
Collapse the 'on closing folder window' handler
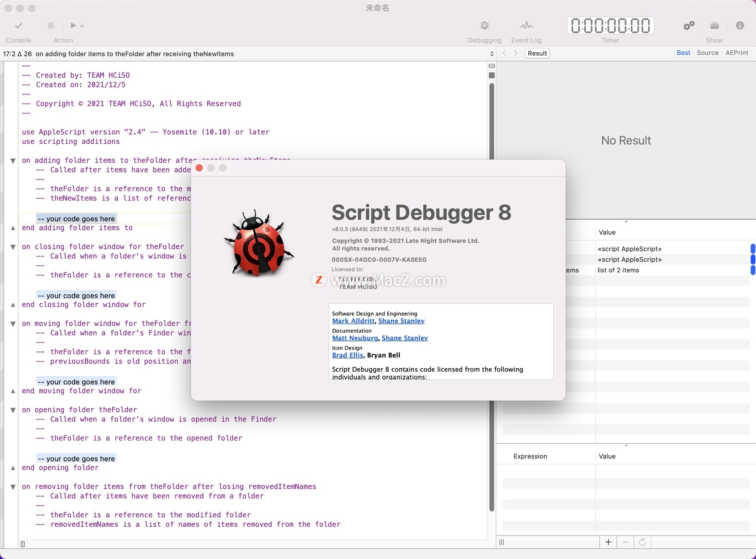[x=13, y=247]
